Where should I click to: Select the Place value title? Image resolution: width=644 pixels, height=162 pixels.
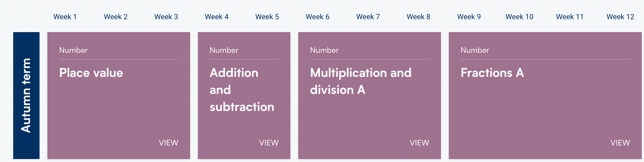coord(91,73)
